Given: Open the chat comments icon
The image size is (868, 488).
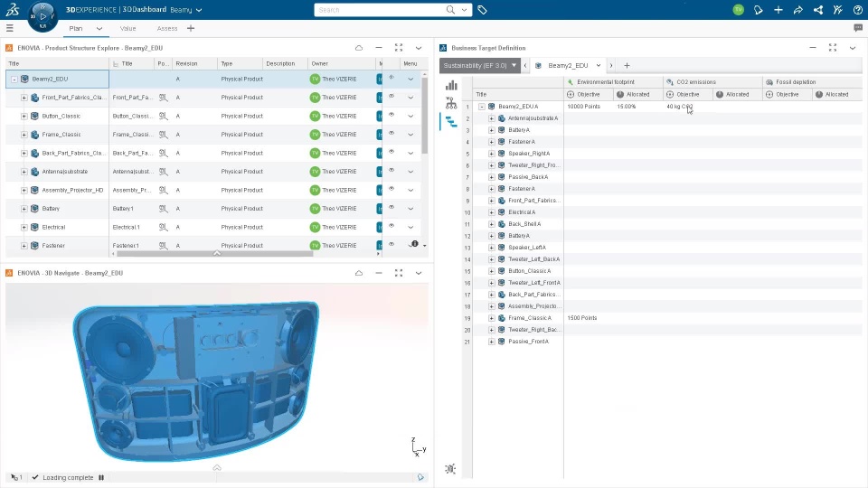Looking at the screenshot, I should [858, 28].
